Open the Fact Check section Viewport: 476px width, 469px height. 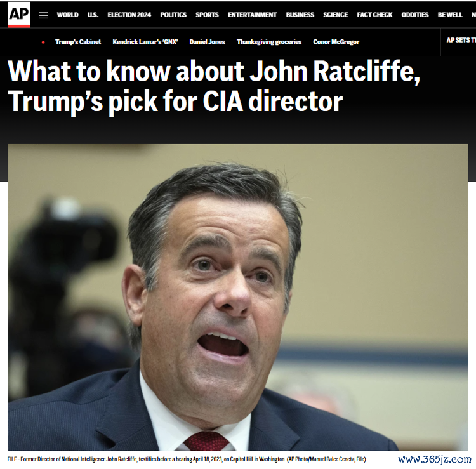click(374, 15)
